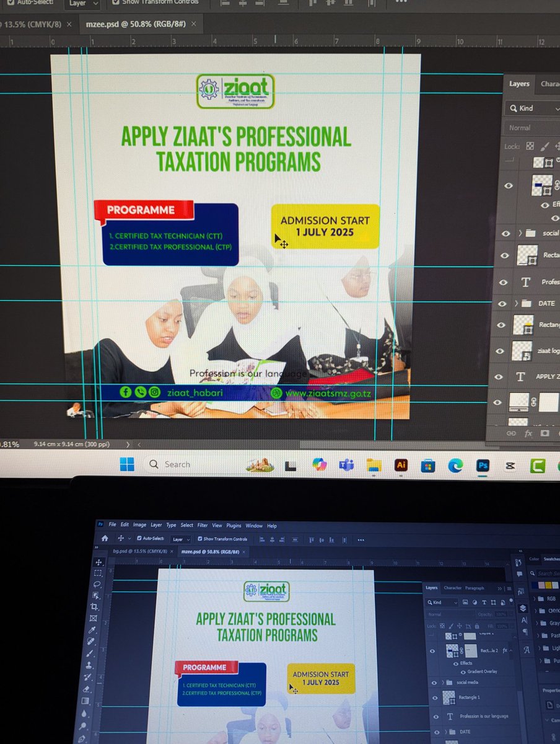Screen dimensions: 560x744
Task: Select the Rectangular Marquee tool on laptop
Action: coord(98,573)
